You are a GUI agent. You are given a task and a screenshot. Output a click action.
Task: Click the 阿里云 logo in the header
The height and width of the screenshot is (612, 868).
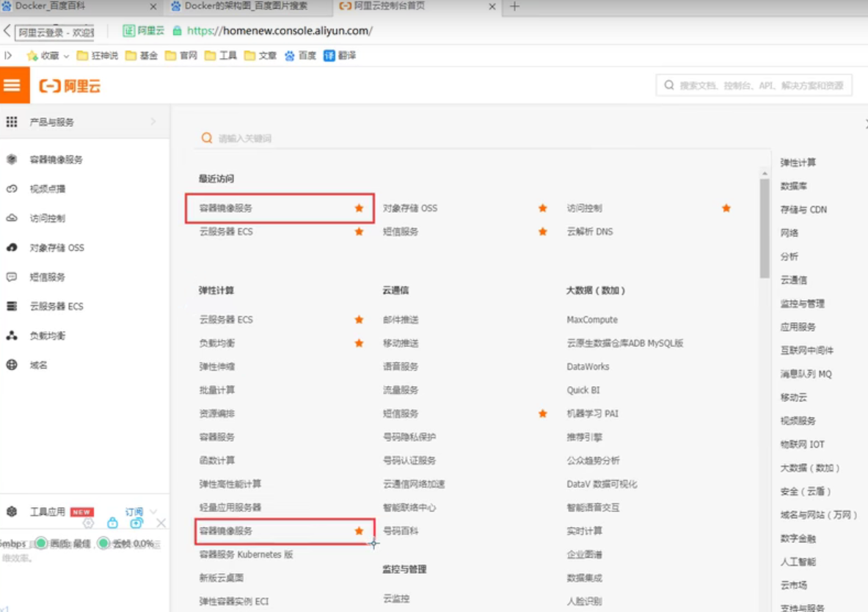[70, 86]
